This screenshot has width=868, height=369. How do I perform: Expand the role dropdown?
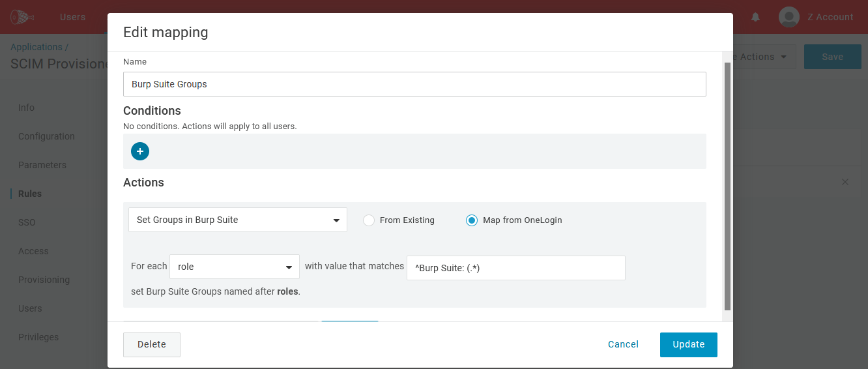(235, 267)
